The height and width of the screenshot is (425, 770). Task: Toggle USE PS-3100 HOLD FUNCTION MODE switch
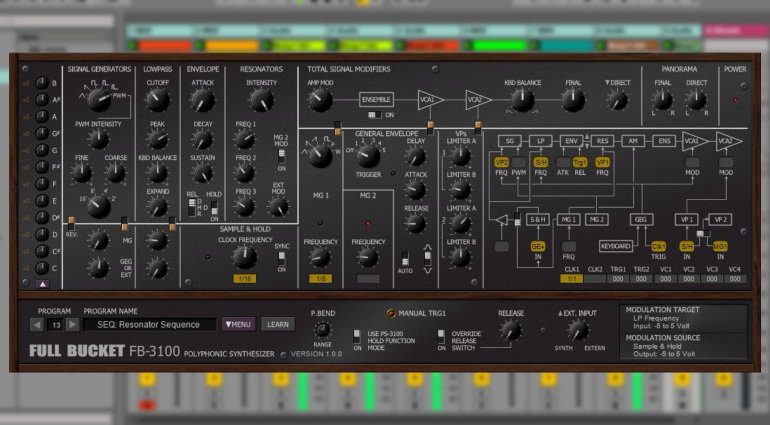click(357, 337)
